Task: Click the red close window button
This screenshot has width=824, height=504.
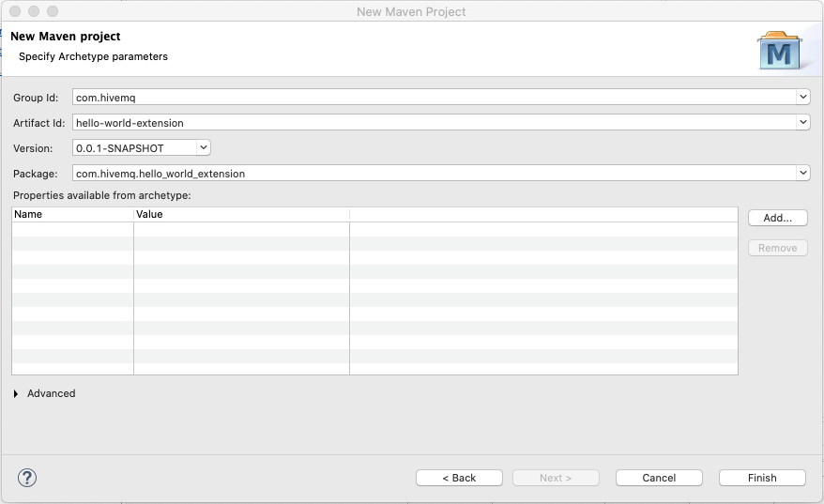Action: tap(15, 12)
